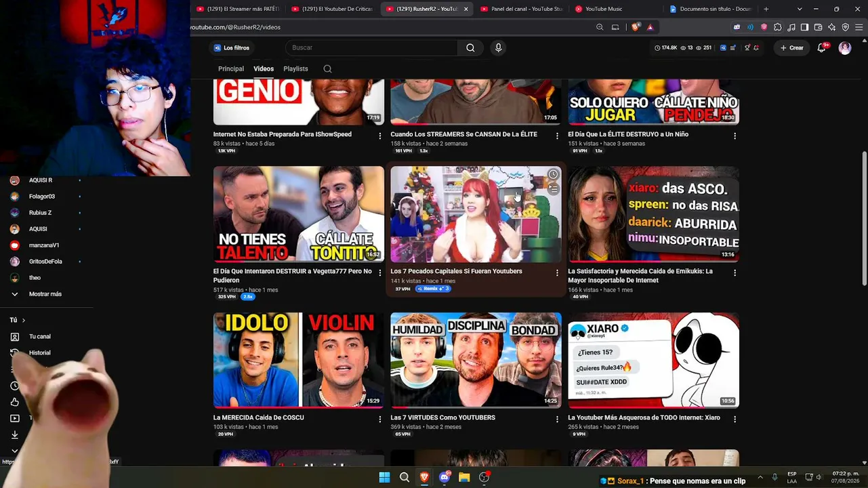Click the page vertical scrollbar thumb
The width and height of the screenshot is (868, 488).
pyautogui.click(x=864, y=218)
